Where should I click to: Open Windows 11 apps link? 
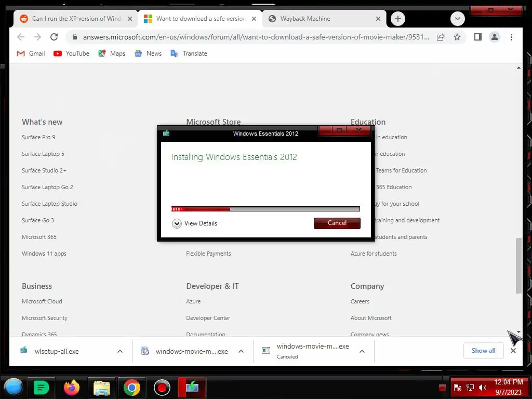pos(44,254)
